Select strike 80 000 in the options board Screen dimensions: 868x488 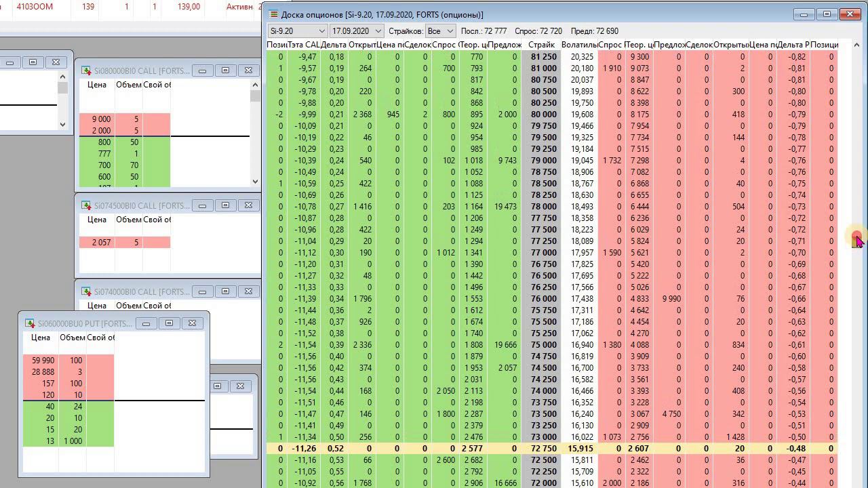[543, 115]
